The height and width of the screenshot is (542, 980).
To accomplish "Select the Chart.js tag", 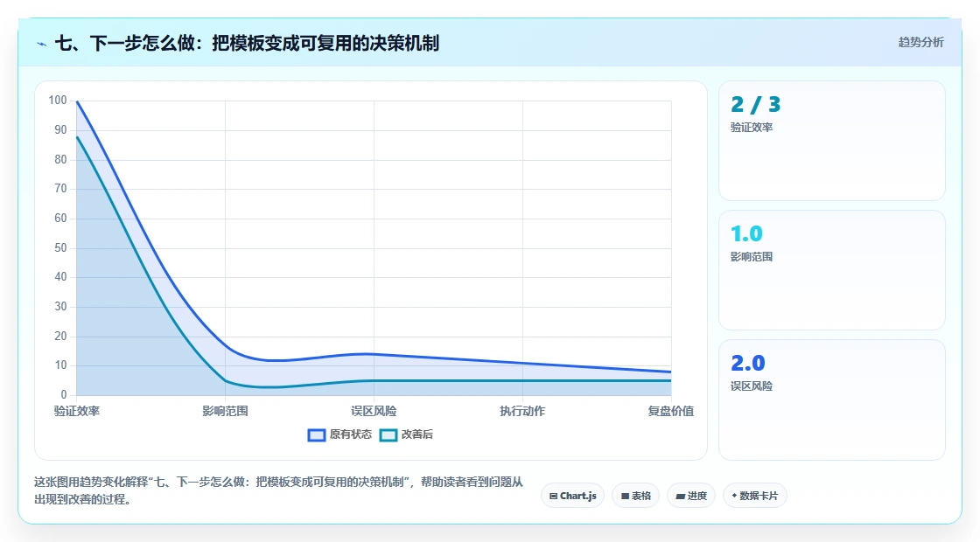I will pyautogui.click(x=572, y=496).
